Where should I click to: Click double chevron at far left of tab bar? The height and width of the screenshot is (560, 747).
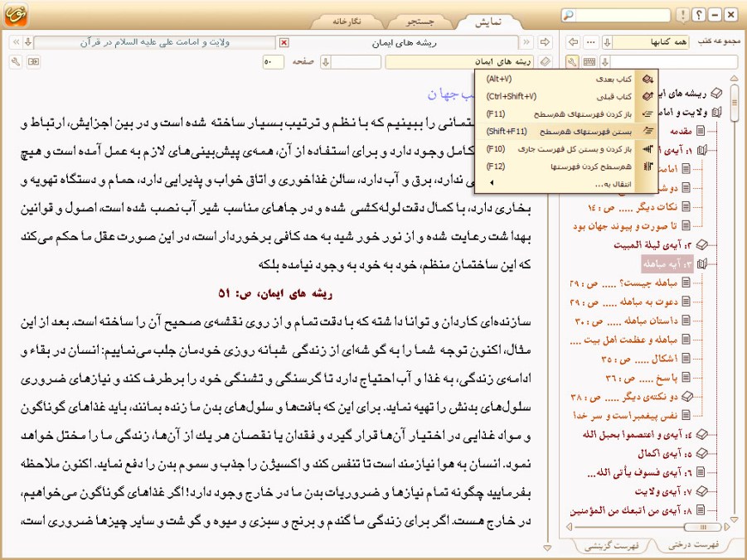tap(16, 42)
